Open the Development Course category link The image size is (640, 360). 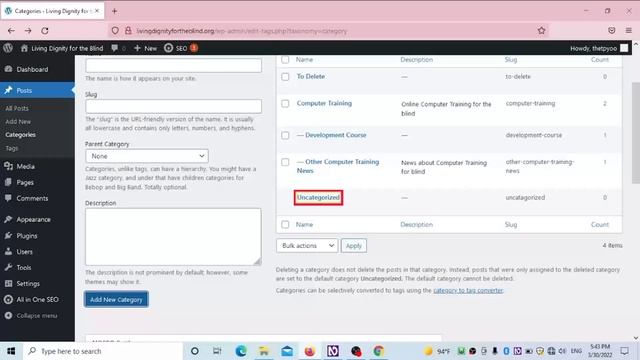click(336, 135)
